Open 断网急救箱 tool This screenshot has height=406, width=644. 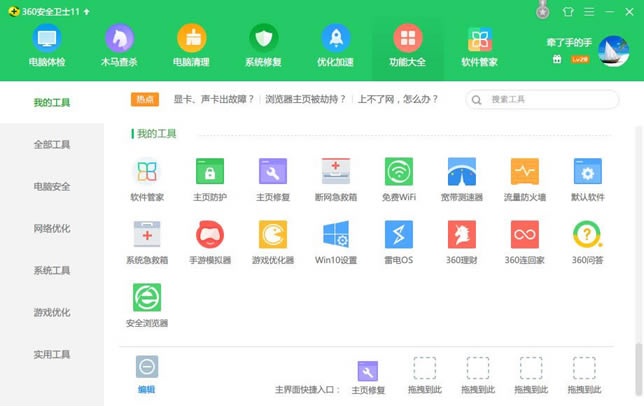pos(335,178)
